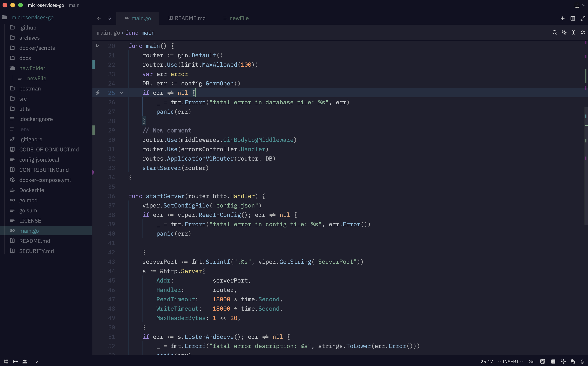The width and height of the screenshot is (588, 366).
Task: Toggle the project panel in status bar
Action: pyautogui.click(x=6, y=361)
